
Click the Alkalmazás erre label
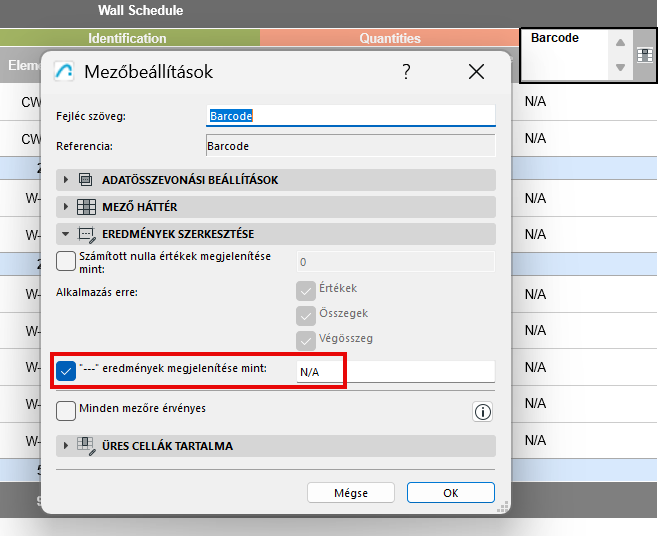(97, 292)
